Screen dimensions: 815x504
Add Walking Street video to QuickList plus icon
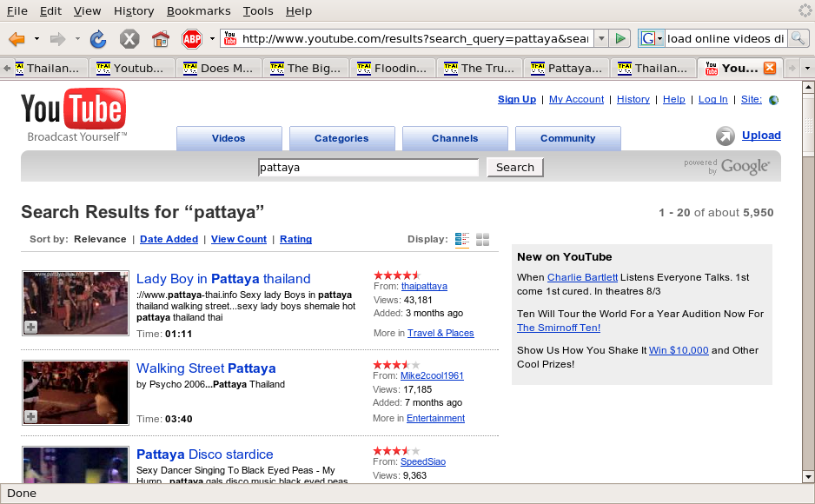pos(30,416)
